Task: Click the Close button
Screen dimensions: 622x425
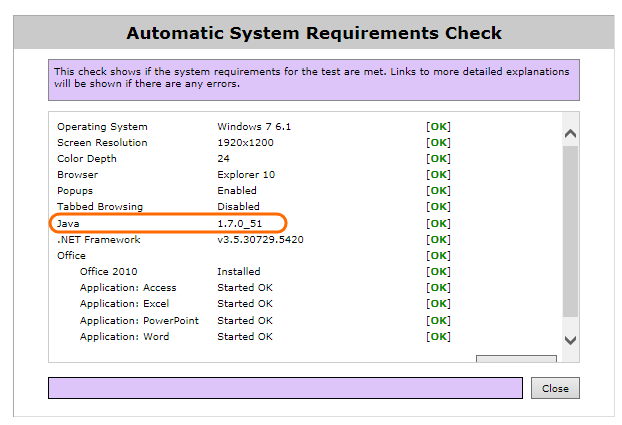Action: click(x=555, y=388)
